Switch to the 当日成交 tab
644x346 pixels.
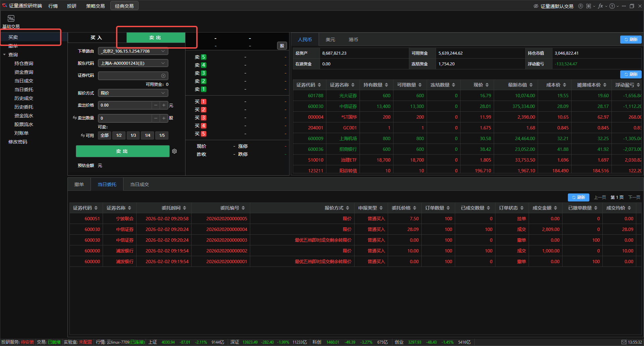139,184
